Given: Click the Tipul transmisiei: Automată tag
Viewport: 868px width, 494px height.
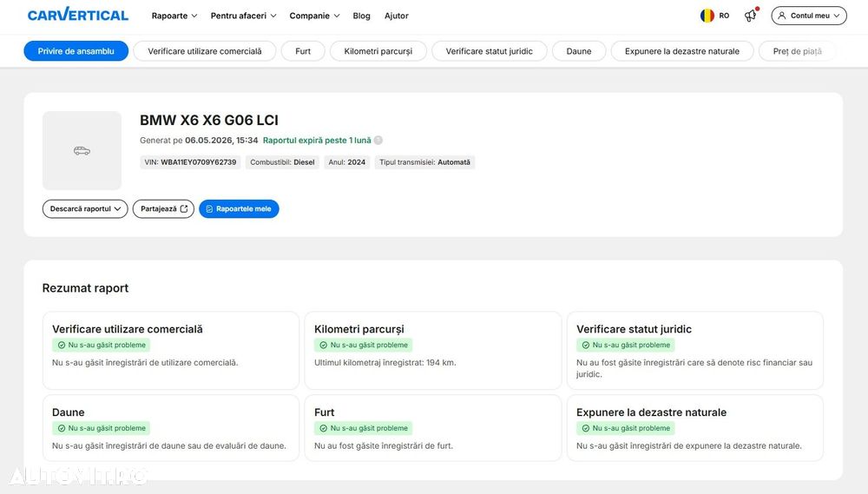Looking at the screenshot, I should 424,162.
